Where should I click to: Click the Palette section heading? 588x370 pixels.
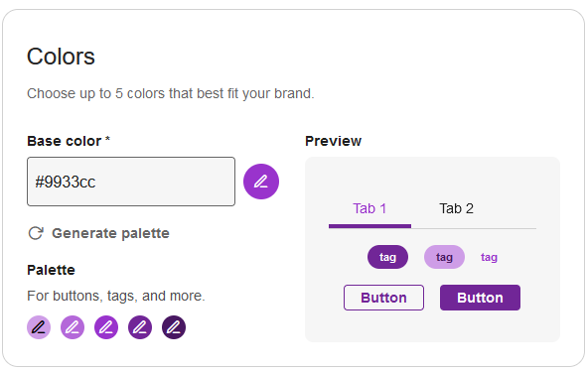click(51, 270)
